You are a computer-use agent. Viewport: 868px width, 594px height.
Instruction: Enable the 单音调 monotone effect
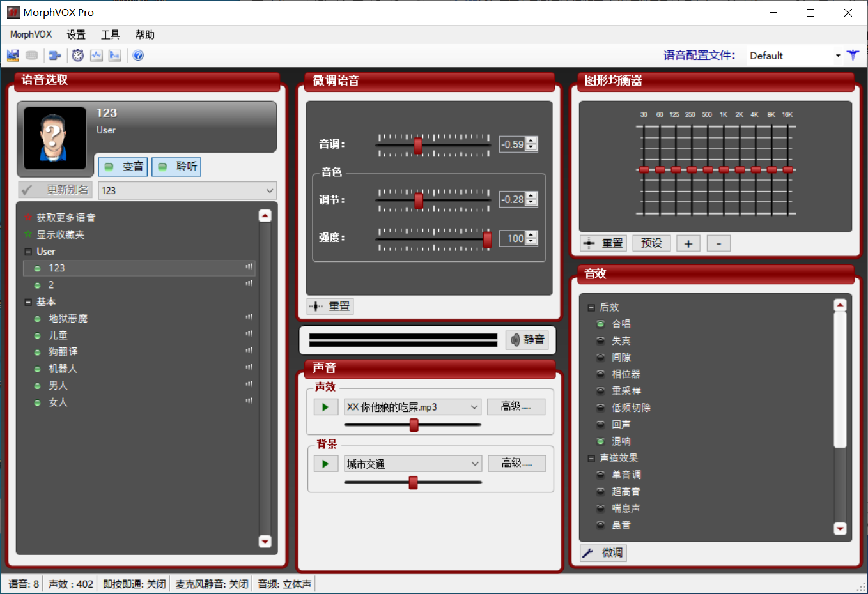(x=600, y=475)
